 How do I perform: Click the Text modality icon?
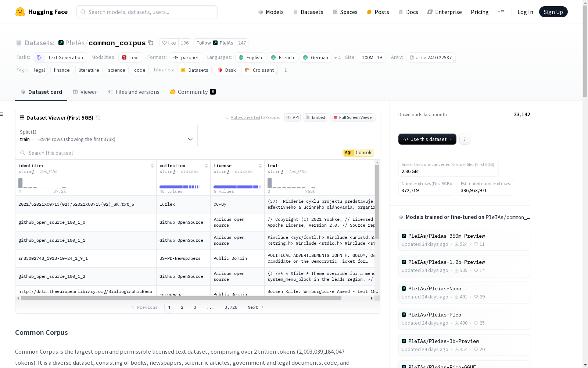tap(124, 57)
